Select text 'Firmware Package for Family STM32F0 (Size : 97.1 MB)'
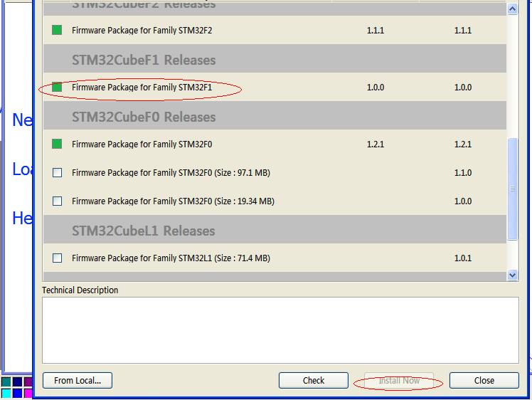The image size is (532, 400). point(171,172)
